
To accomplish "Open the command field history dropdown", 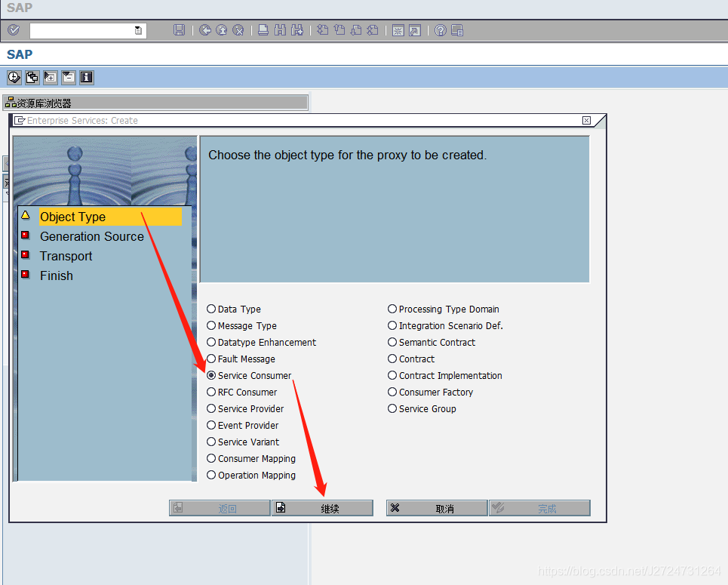I will (x=138, y=31).
